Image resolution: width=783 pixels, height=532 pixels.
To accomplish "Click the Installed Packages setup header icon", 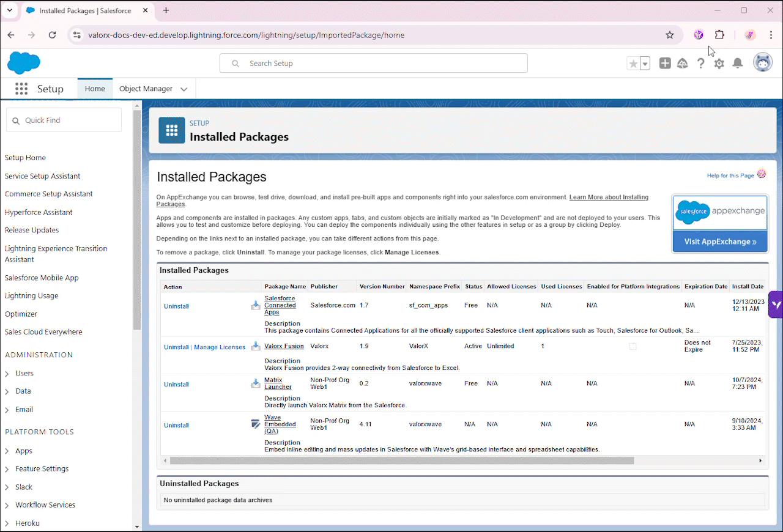I will pos(172,130).
